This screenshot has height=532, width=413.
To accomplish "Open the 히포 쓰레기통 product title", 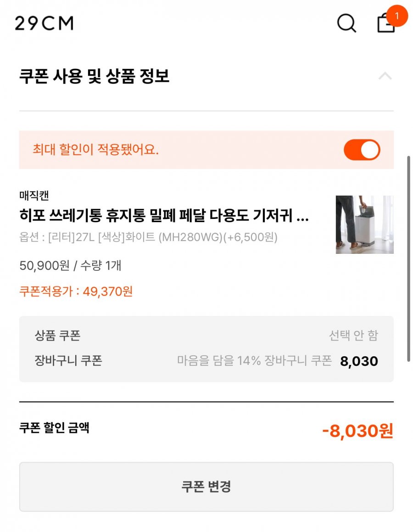I will coord(164,215).
